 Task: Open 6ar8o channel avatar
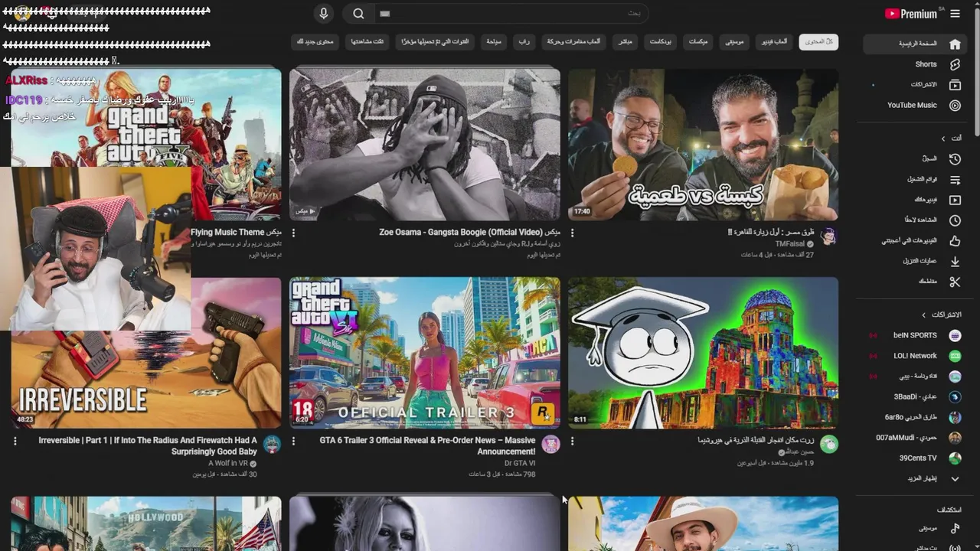coord(955,417)
